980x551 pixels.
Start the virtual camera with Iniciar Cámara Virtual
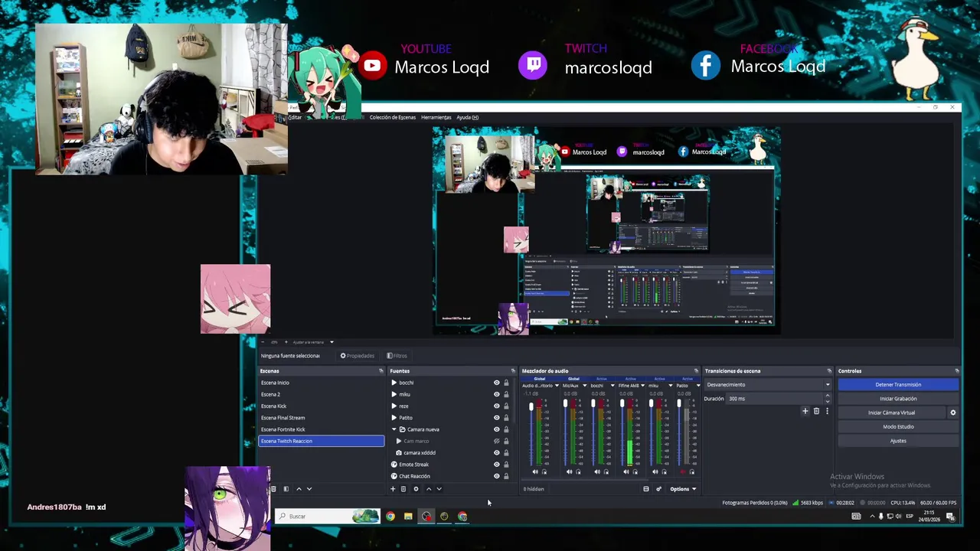tap(891, 412)
